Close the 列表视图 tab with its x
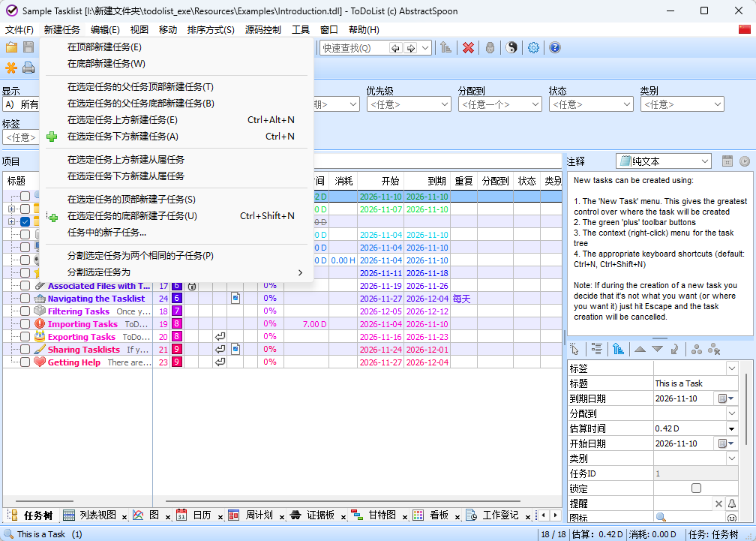 (x=124, y=517)
